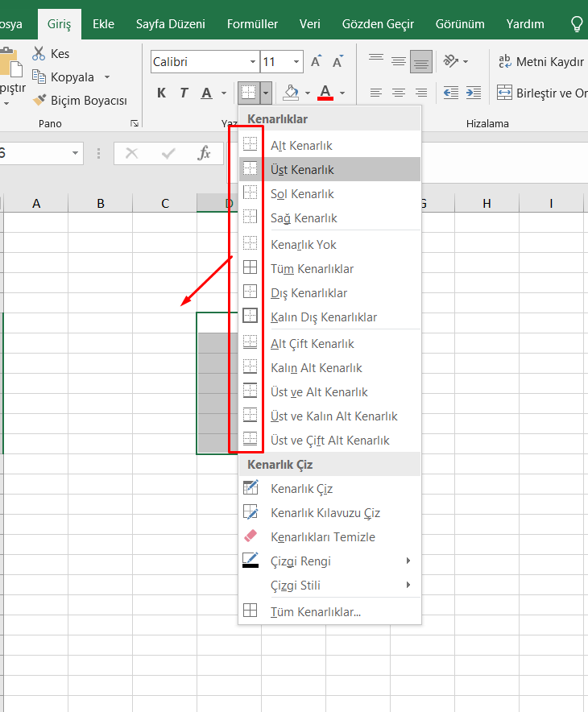The width and height of the screenshot is (588, 712).
Task: Open the orientation dropdown arrow
Action: 466,61
